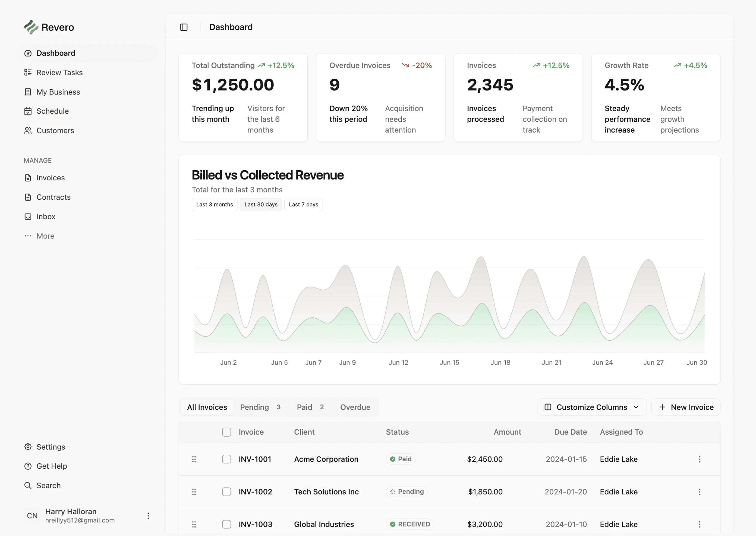Expand the Customize Columns dropdown

pyautogui.click(x=591, y=407)
